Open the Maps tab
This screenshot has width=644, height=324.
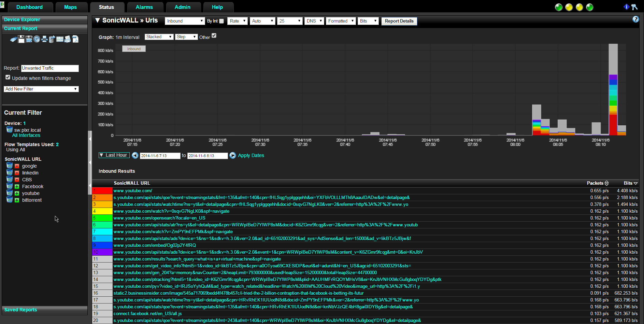tap(71, 7)
